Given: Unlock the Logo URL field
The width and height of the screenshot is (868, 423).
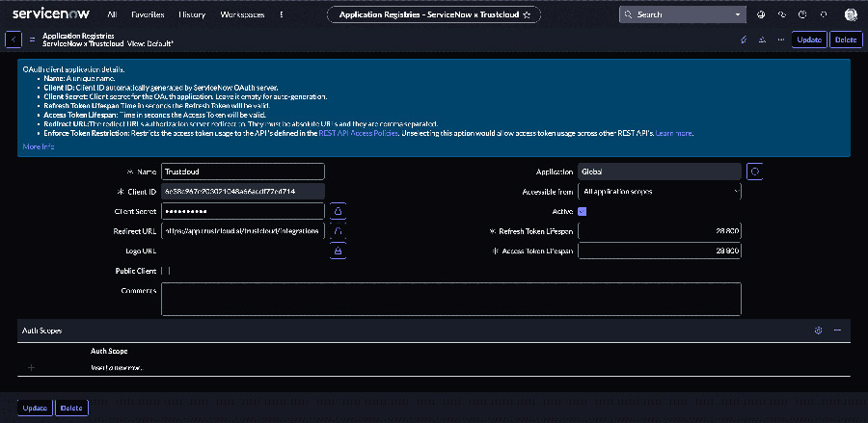Looking at the screenshot, I should pos(338,251).
